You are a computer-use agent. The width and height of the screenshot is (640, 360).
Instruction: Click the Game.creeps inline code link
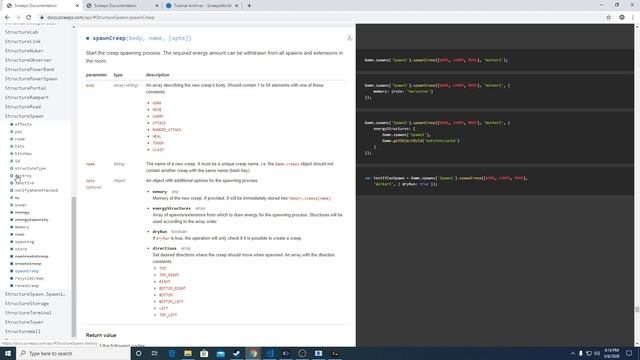(287, 164)
